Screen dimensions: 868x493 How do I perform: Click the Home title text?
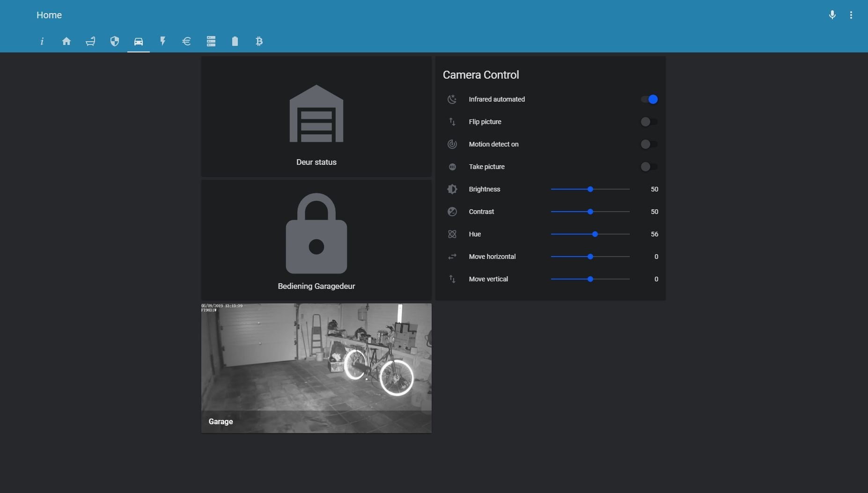click(49, 15)
